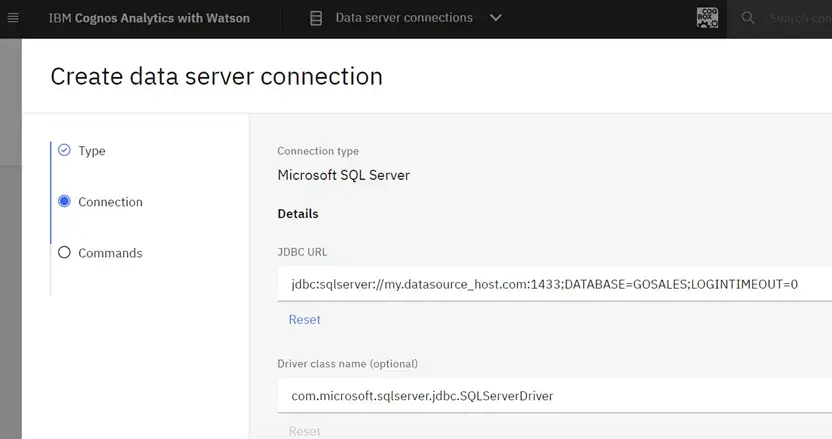Viewport: 832px width, 439px height.
Task: Click the Driver class name field
Action: click(x=554, y=395)
